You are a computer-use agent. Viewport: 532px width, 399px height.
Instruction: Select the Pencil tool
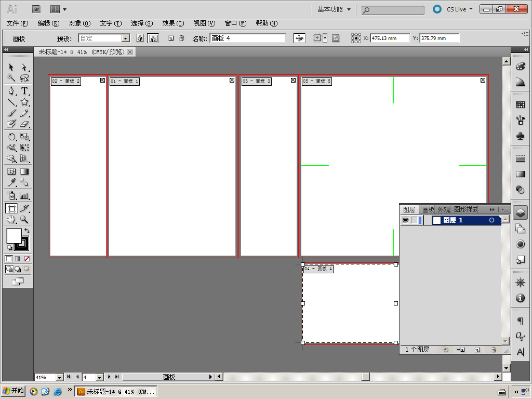(x=24, y=113)
